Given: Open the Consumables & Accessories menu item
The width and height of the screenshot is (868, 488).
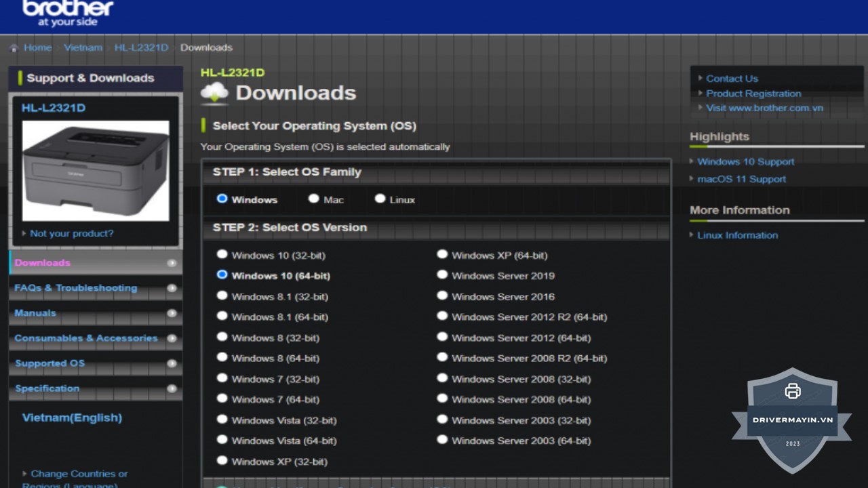Looking at the screenshot, I should (x=85, y=338).
